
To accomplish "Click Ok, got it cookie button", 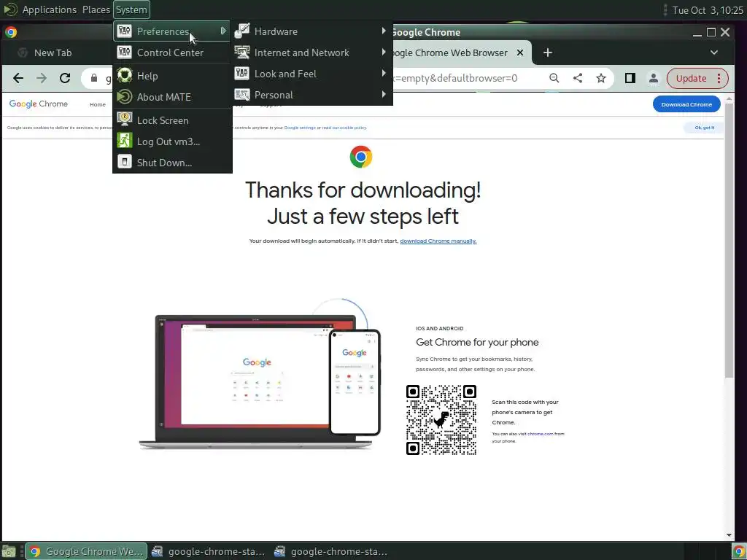I will pos(704,128).
